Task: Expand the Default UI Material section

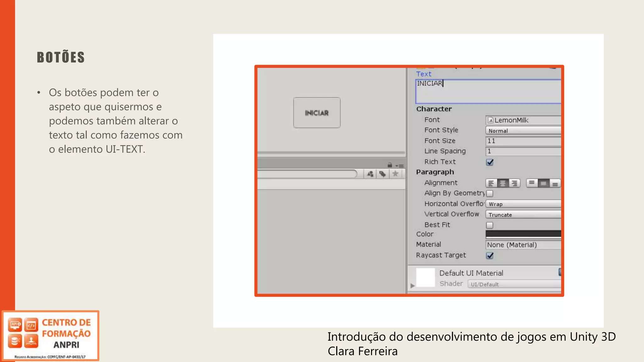Action: [413, 285]
